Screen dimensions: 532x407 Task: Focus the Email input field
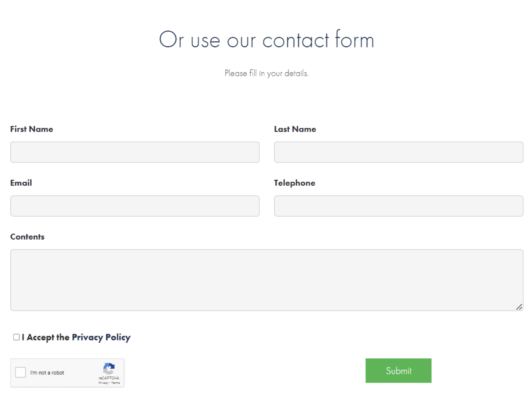[x=134, y=206]
